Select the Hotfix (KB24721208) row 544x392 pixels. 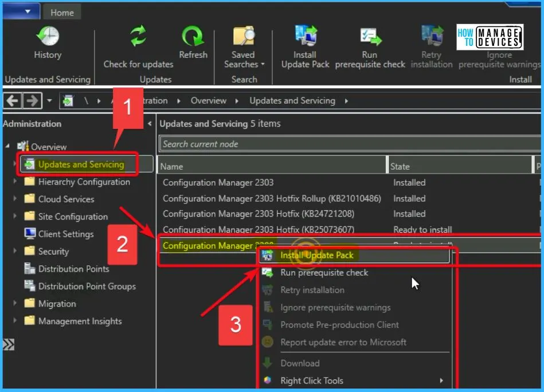[349, 214]
